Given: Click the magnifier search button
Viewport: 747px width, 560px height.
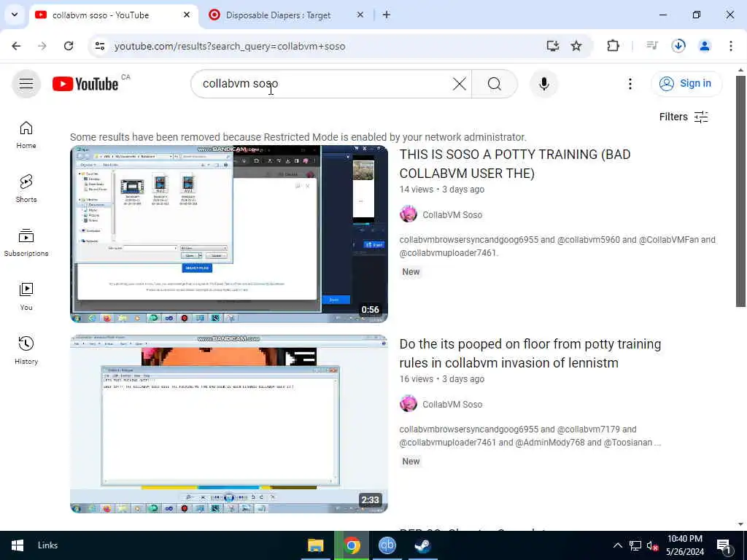Looking at the screenshot, I should [495, 84].
